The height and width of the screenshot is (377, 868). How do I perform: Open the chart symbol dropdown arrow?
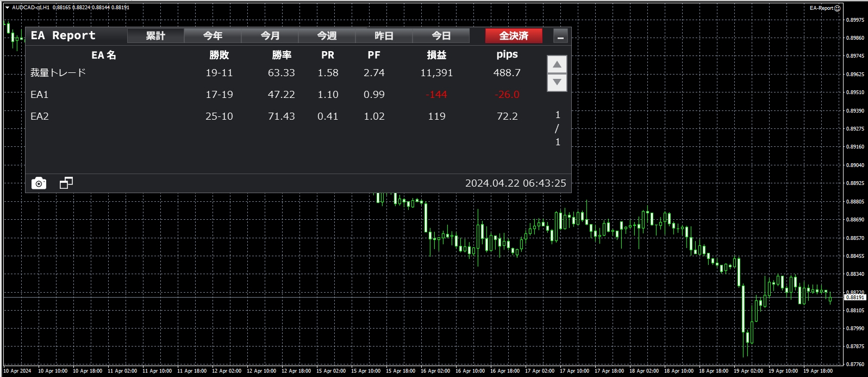coord(7,8)
